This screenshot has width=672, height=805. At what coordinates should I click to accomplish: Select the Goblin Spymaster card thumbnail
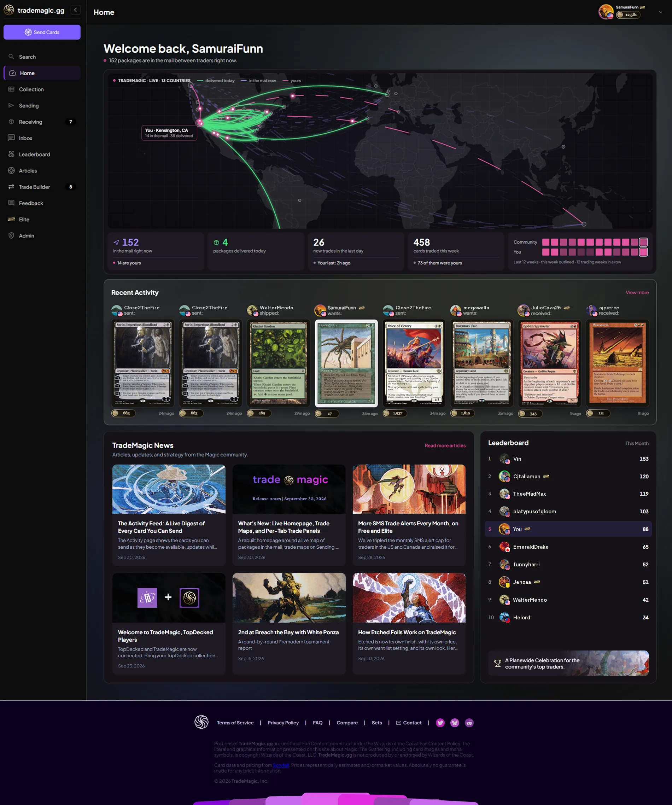[x=550, y=363]
